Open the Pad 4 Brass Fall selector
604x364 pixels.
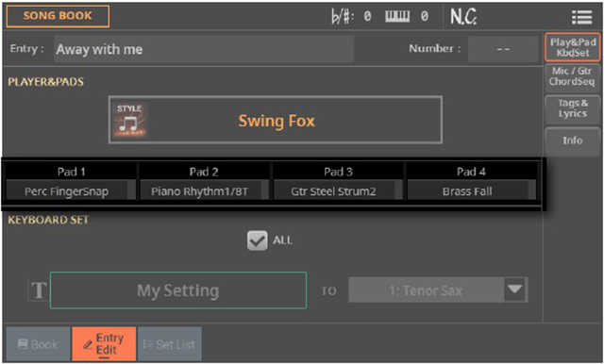tap(472, 191)
